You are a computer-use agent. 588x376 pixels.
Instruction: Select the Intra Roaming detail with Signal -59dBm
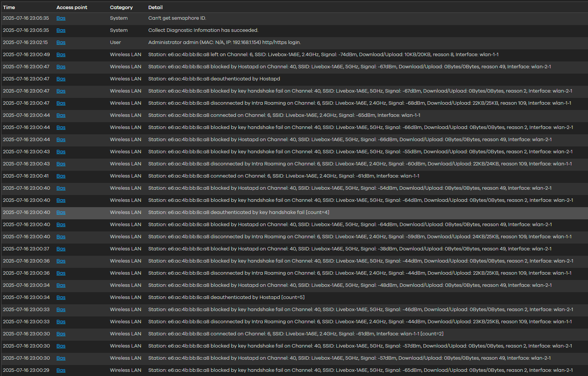pyautogui.click(x=360, y=236)
